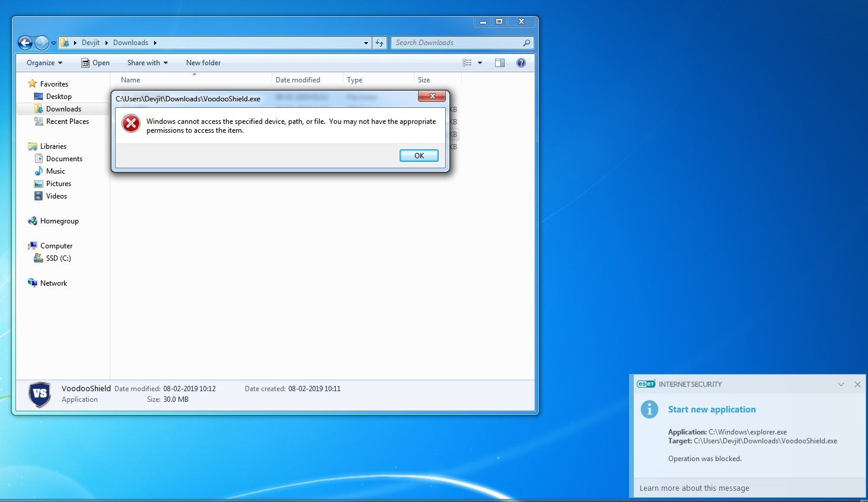Click Open in the toolbar
868x502 pixels.
95,63
